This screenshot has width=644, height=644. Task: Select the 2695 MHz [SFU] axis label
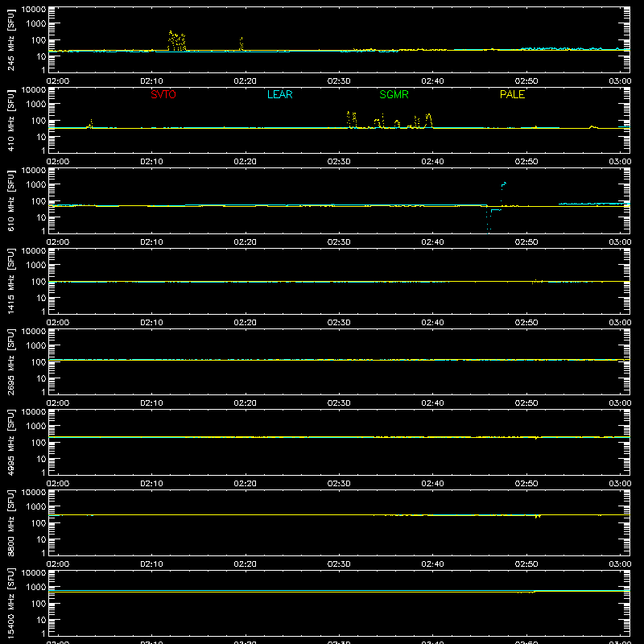10,361
